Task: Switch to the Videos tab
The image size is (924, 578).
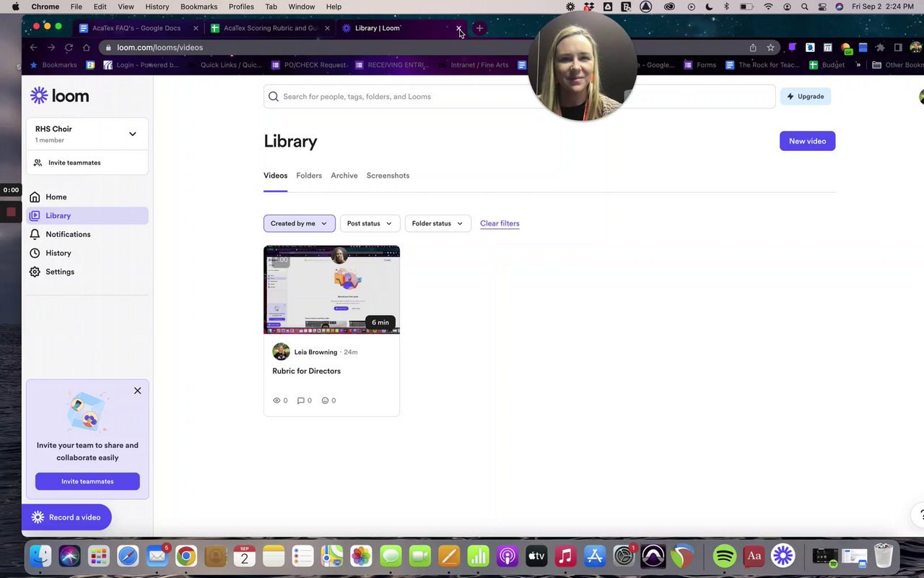Action: (x=275, y=176)
